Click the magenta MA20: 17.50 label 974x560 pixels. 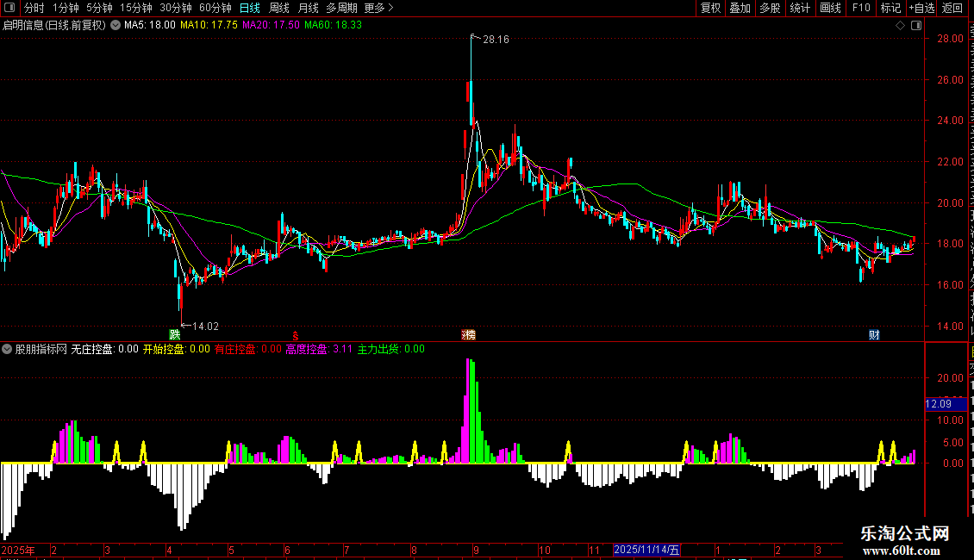pyautogui.click(x=271, y=25)
